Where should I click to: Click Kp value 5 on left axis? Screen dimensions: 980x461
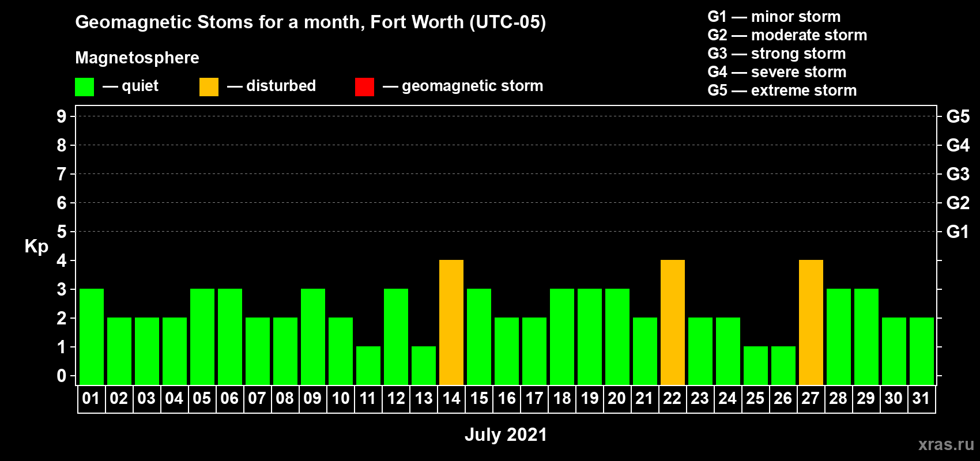point(62,232)
